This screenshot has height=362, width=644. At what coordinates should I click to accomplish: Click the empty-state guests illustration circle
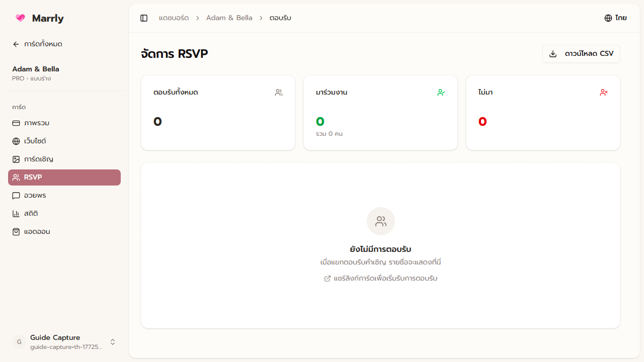(381, 221)
